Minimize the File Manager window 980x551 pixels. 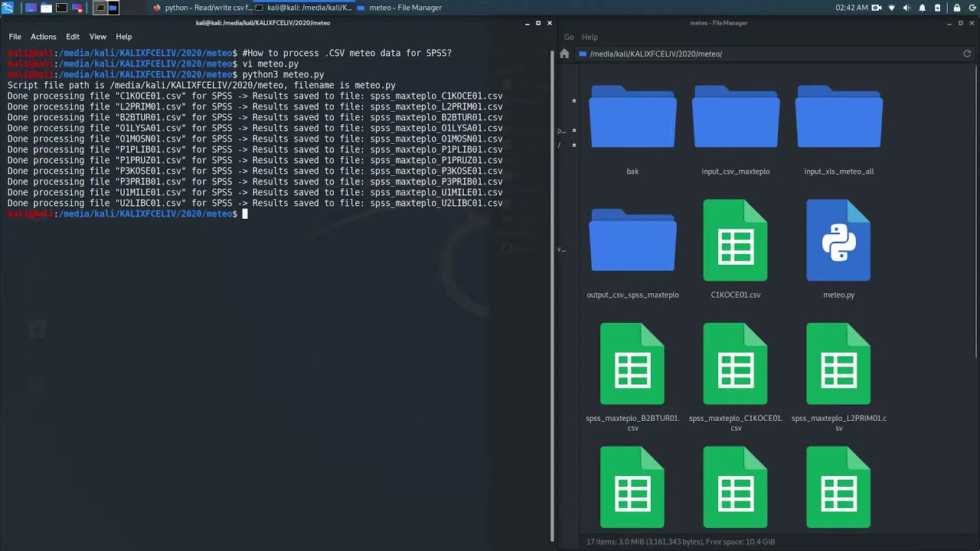pos(950,23)
